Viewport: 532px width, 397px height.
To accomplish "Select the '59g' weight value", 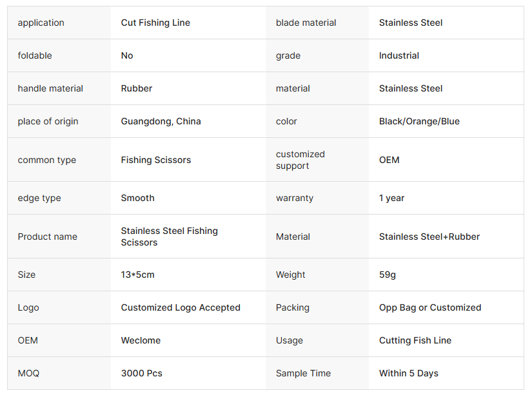I will pyautogui.click(x=387, y=275).
